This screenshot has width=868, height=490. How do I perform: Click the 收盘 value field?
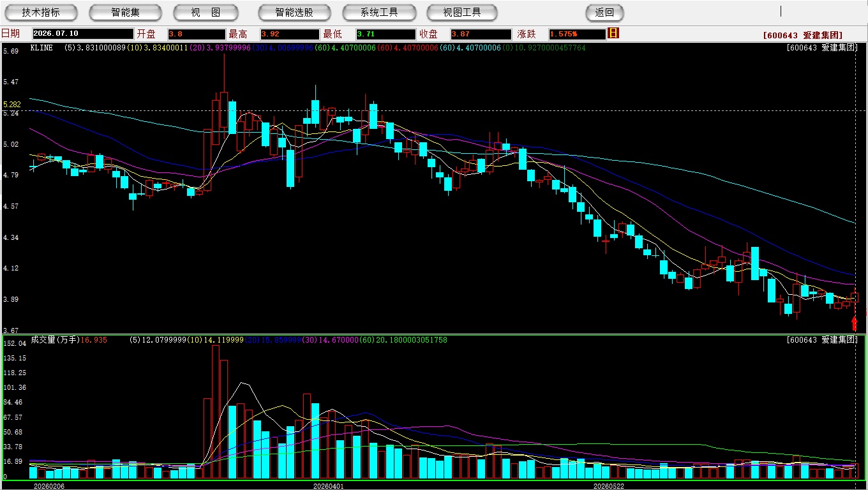pos(481,34)
